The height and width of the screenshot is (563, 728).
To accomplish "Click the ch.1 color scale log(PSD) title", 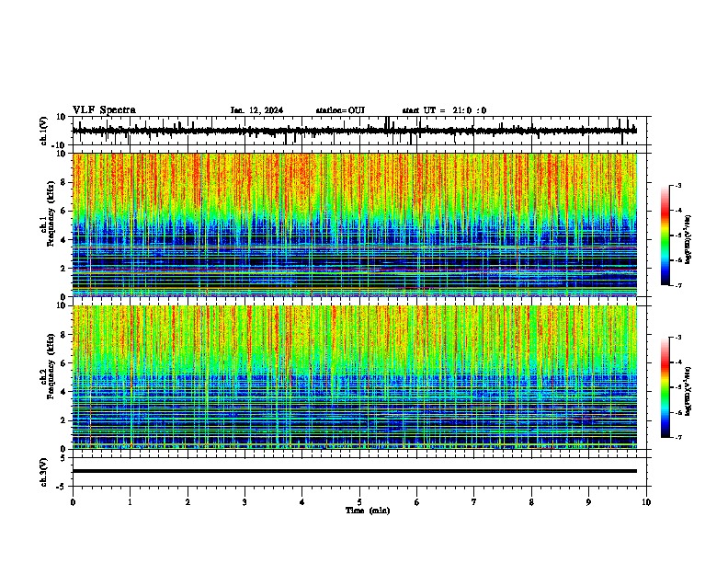I will pyautogui.click(x=688, y=240).
